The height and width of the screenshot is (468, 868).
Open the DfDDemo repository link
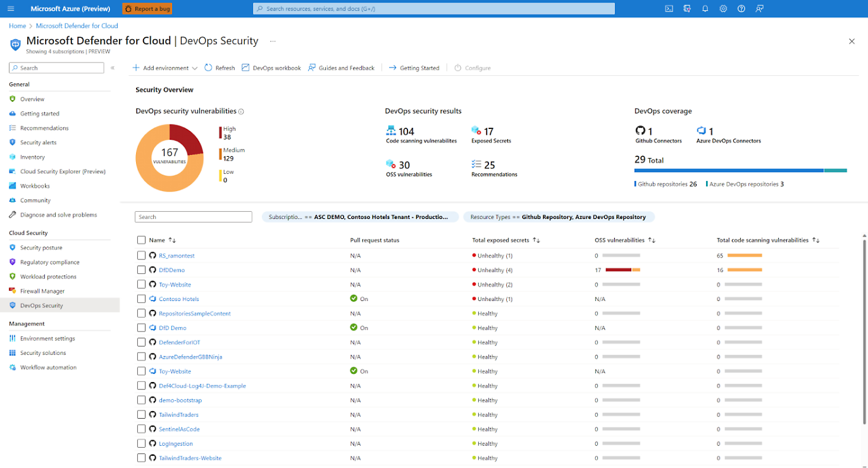(x=171, y=270)
